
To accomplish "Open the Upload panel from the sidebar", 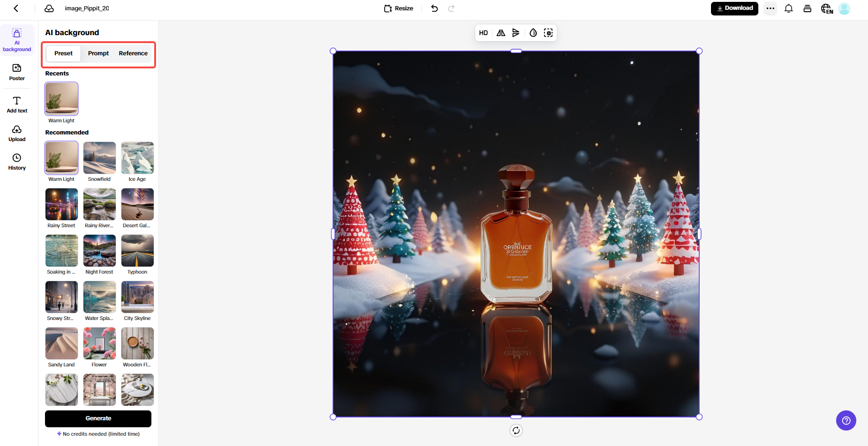I will click(x=17, y=133).
